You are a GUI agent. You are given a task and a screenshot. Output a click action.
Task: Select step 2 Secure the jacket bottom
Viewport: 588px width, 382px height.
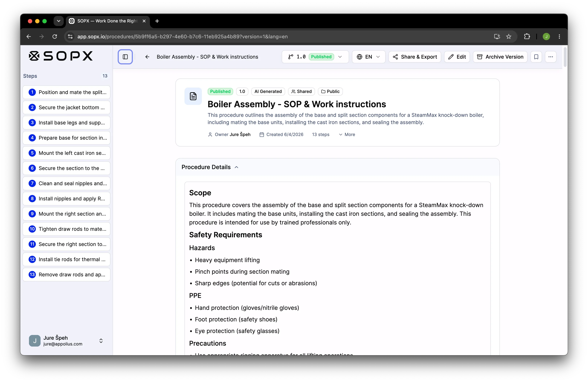pos(66,107)
